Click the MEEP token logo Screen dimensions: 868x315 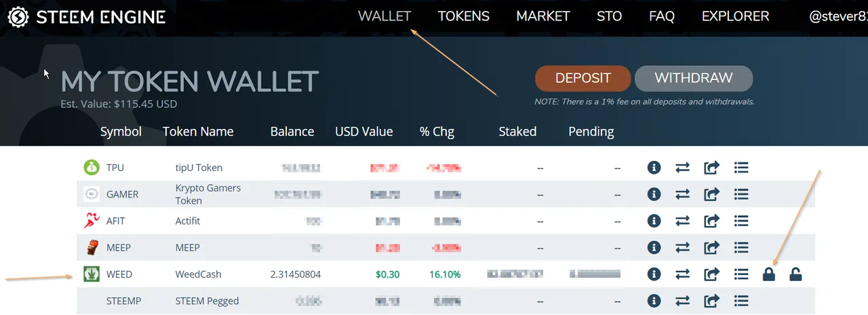coord(91,247)
